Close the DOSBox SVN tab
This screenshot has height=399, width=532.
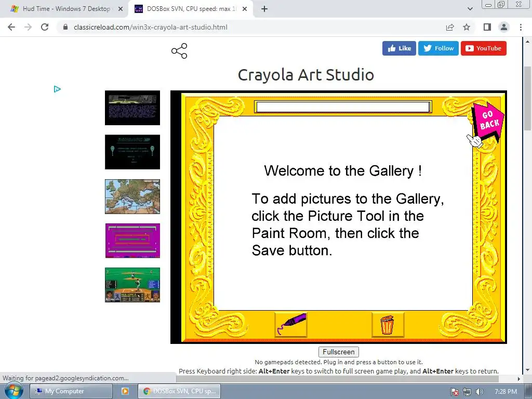pos(245,9)
